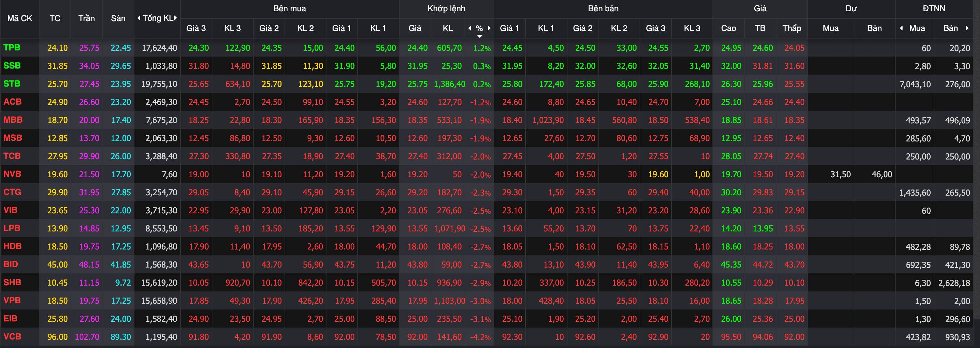Click VCB ceiling price 102.70
This screenshot has height=348, width=980.
87,337
